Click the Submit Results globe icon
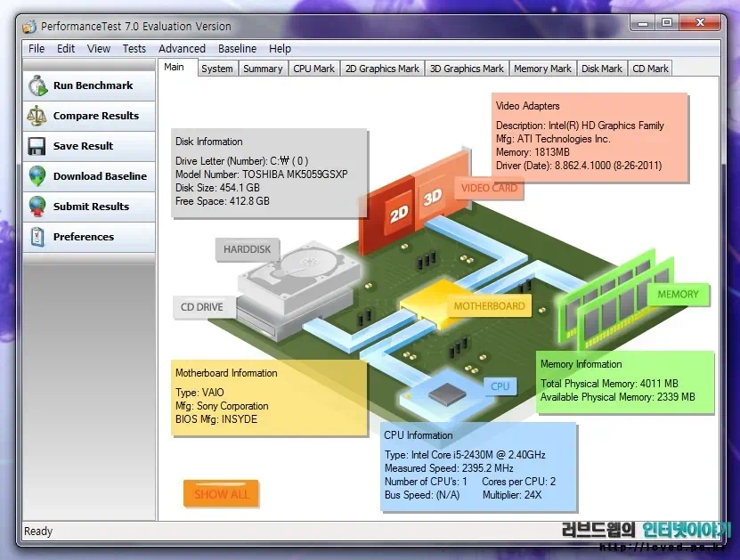Screen dimensions: 740x560 pyautogui.click(x=37, y=207)
